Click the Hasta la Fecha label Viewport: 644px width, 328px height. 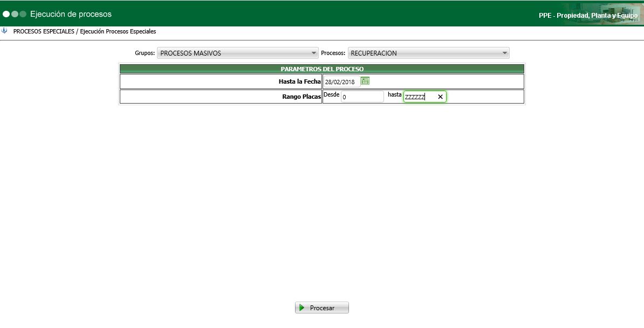pos(299,81)
